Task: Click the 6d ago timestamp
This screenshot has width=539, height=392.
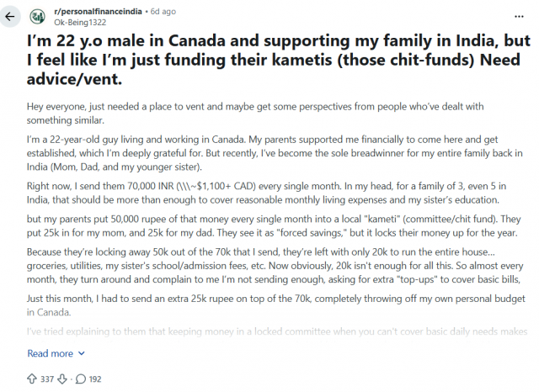Action: (x=163, y=11)
